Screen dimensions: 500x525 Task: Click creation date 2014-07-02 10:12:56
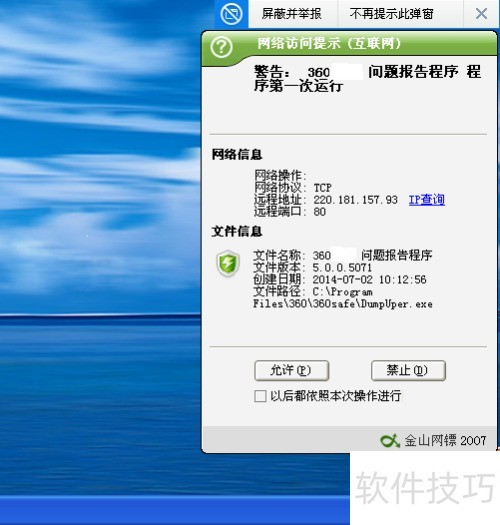[369, 280]
